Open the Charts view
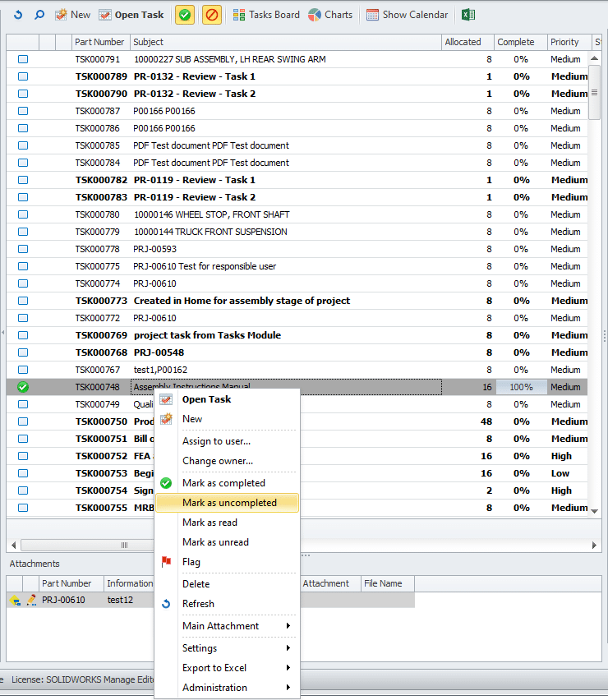This screenshot has width=608, height=700. coord(330,15)
